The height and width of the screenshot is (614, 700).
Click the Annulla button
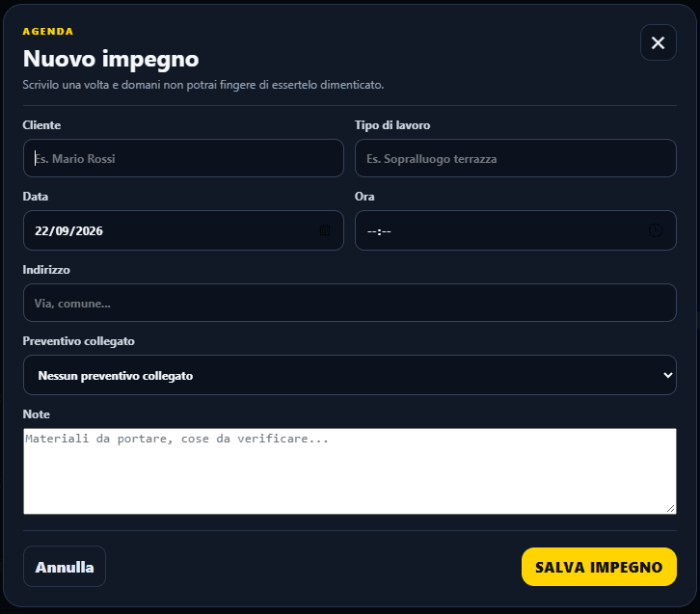[x=65, y=567]
